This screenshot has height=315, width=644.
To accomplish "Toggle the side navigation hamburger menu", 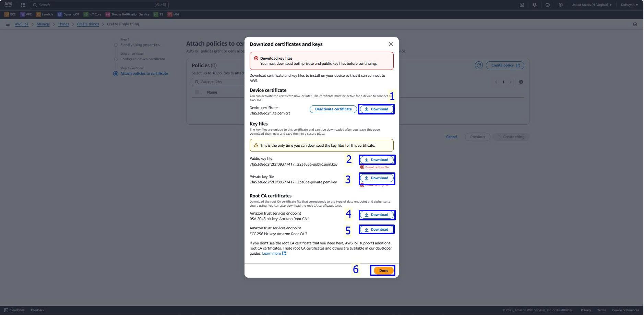I will (8, 24).
